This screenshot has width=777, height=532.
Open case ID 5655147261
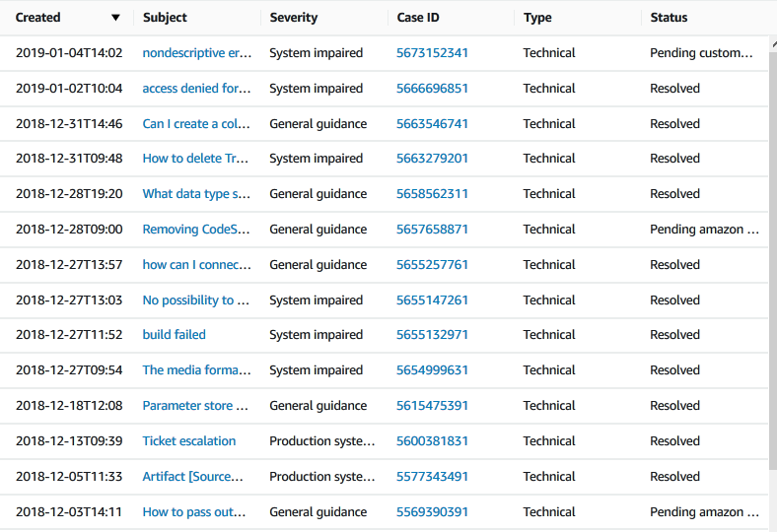pos(432,300)
